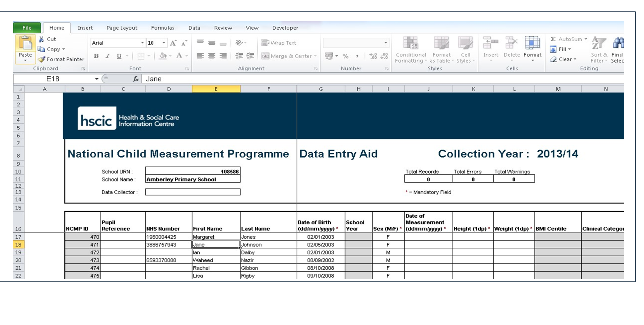Viewport: 644px width, 325px height.
Task: Select cell containing Amberley Primary School
Action: coord(193,179)
